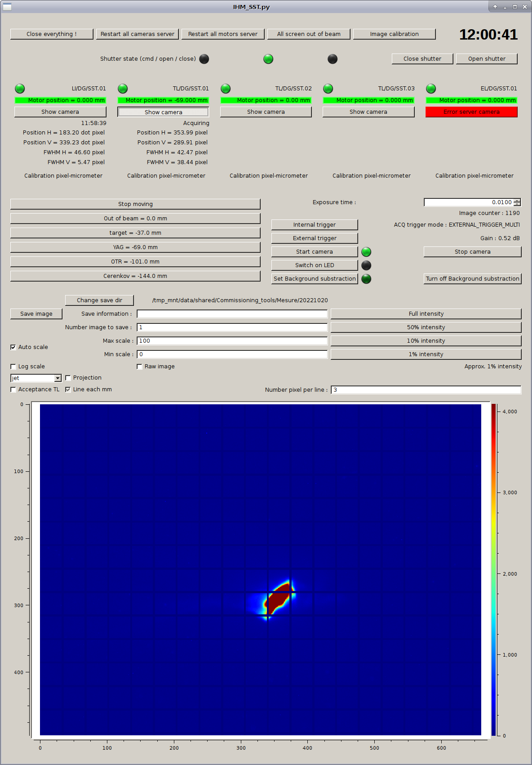This screenshot has height=765, width=532.
Task: Open the jet colormap dropdown
Action: click(x=58, y=378)
